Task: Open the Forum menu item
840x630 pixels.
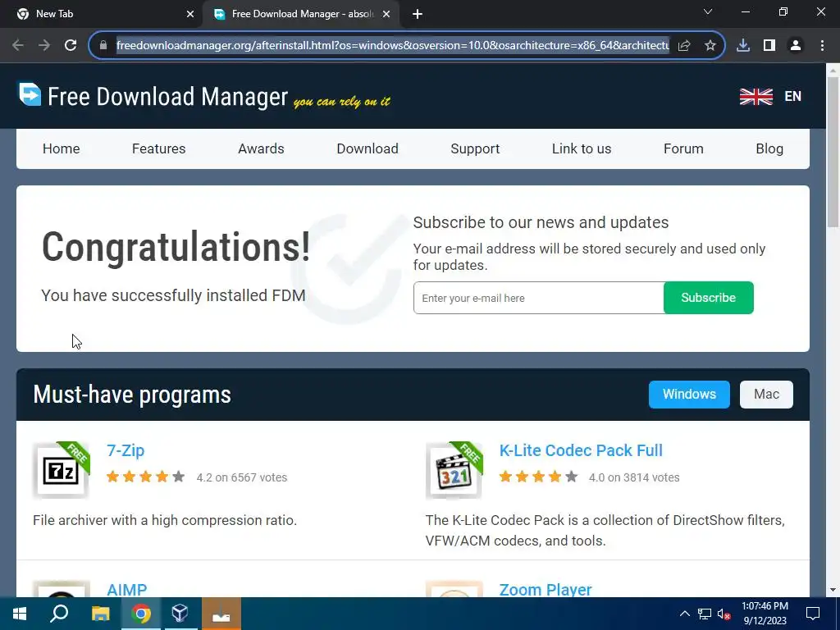Action: [x=683, y=149]
